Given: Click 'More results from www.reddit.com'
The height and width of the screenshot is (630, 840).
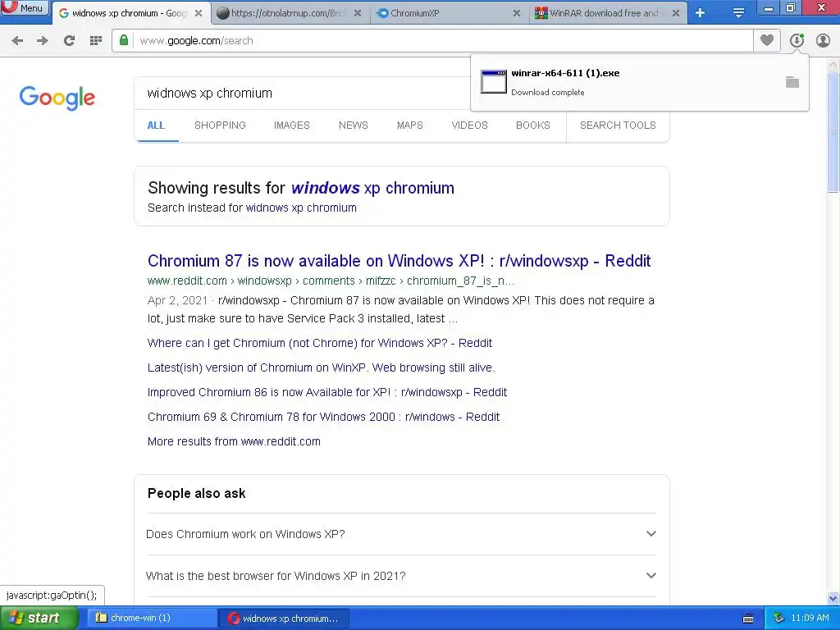Looking at the screenshot, I should (234, 441).
